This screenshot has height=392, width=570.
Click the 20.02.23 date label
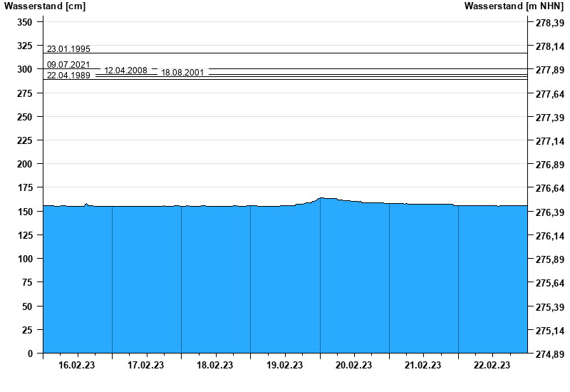click(353, 366)
